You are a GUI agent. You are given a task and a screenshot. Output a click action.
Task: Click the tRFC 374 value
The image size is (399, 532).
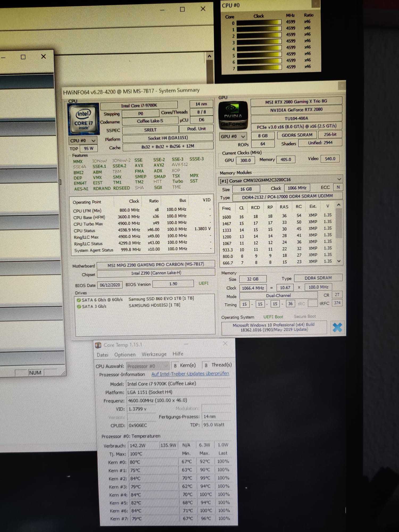click(x=337, y=302)
